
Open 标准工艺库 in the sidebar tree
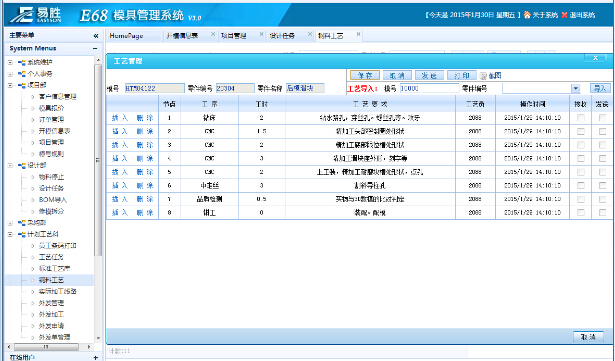54,268
